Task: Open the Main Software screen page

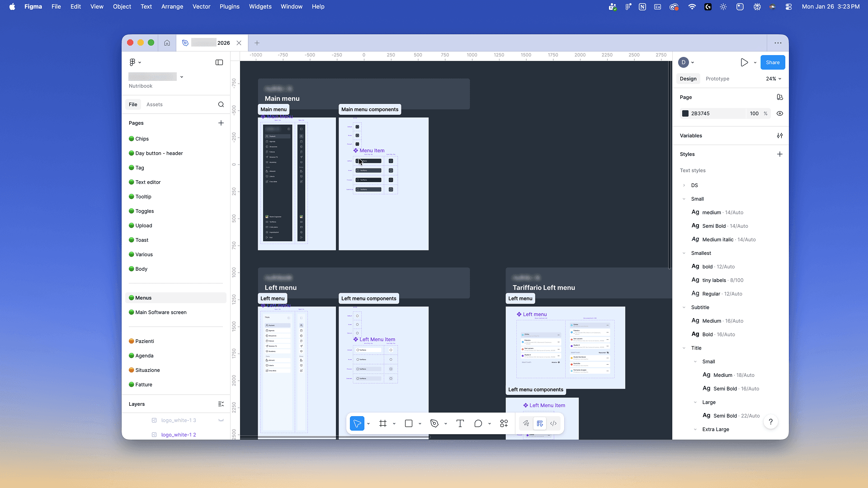Action: (161, 312)
